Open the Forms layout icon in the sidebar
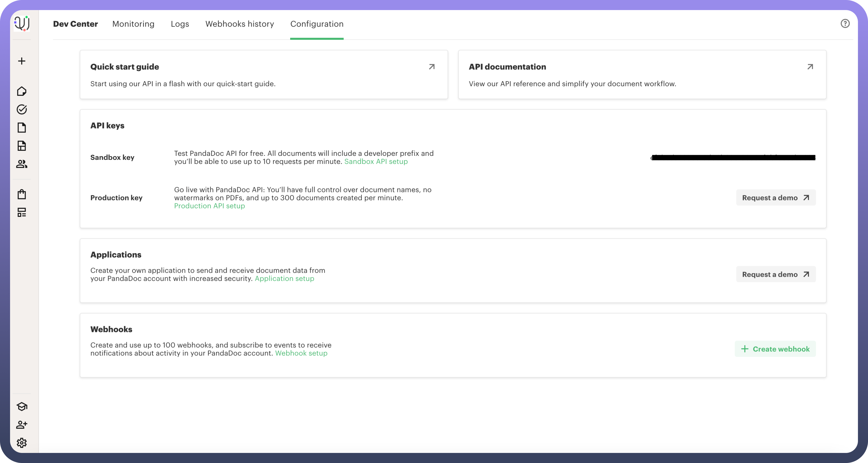 tap(22, 212)
